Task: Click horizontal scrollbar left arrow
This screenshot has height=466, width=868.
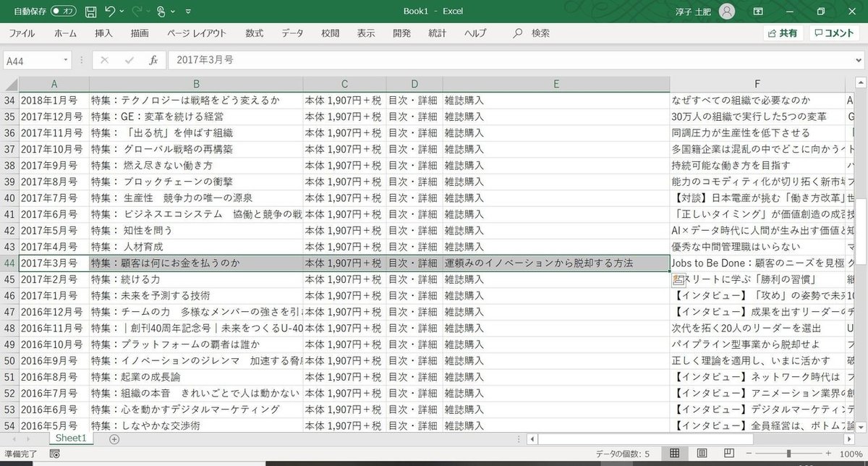Action: point(532,439)
